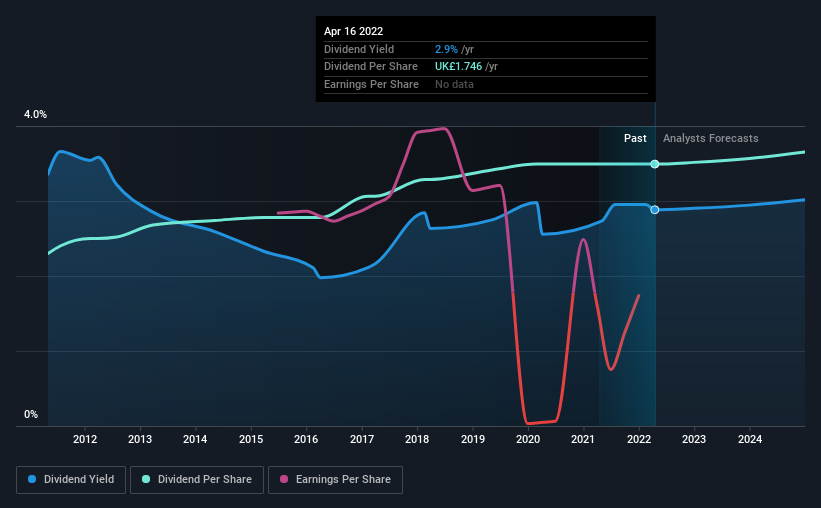Toggle the Dividend Per Share legend series
Image resolution: width=821 pixels, height=508 pixels.
(197, 480)
